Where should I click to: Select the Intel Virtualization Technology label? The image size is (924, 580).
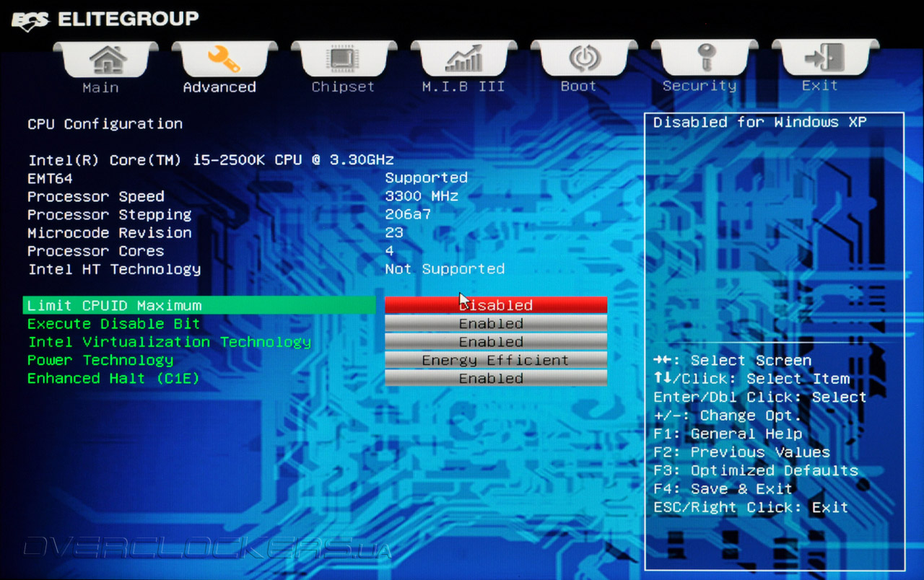(170, 342)
